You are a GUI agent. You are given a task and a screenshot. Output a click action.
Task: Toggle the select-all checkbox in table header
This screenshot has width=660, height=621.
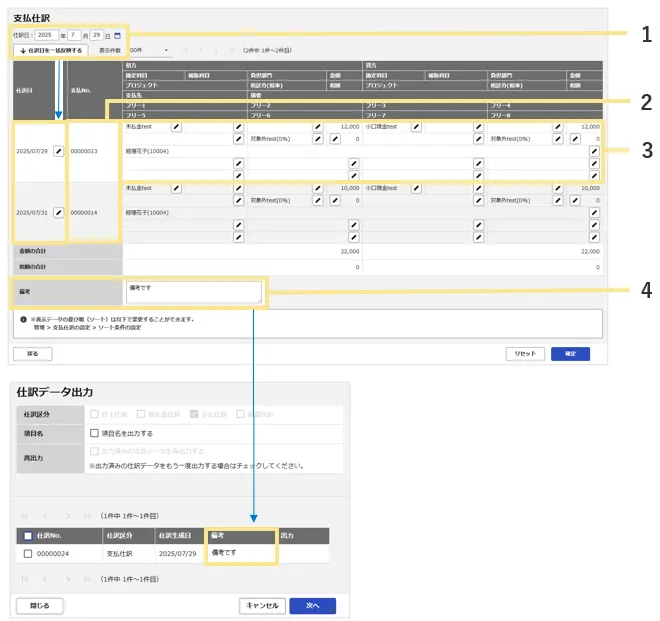[x=27, y=535]
